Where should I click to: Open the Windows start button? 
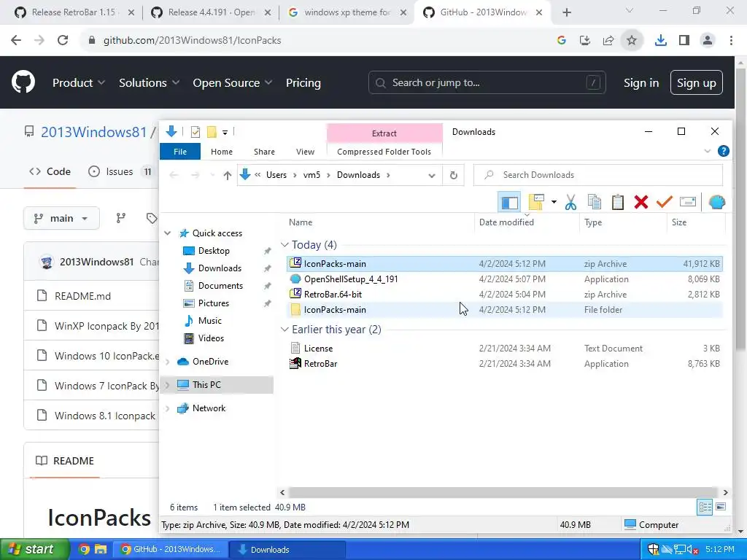34,550
